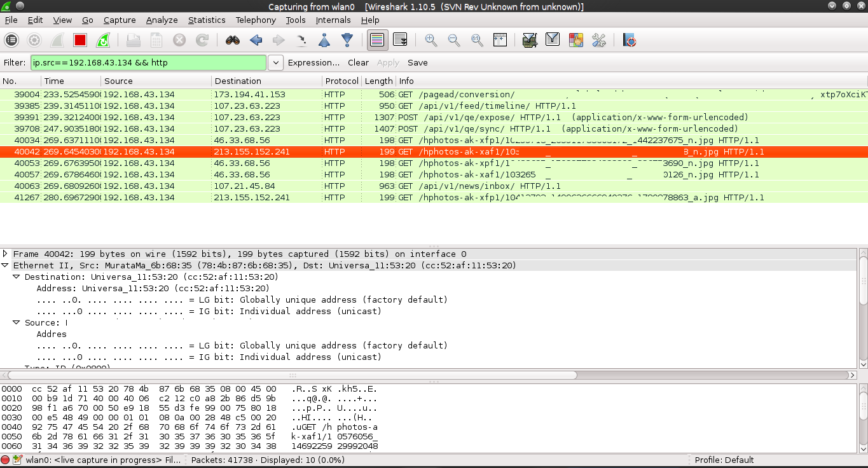Click Profile: Default in status bar

724,460
